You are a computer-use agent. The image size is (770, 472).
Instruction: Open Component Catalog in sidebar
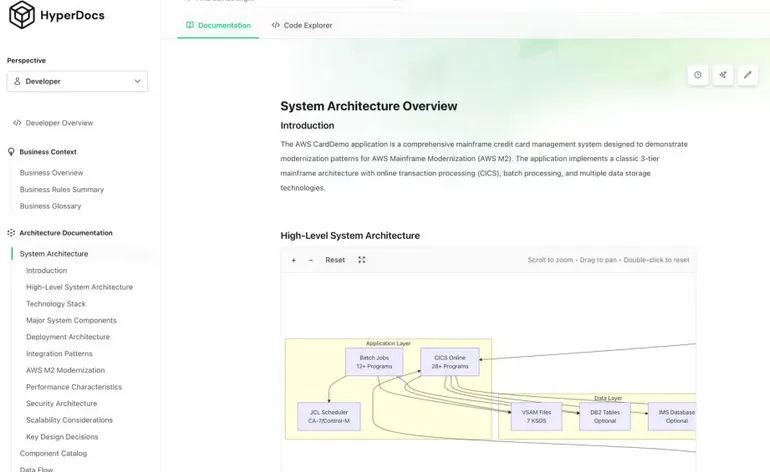pyautogui.click(x=54, y=453)
